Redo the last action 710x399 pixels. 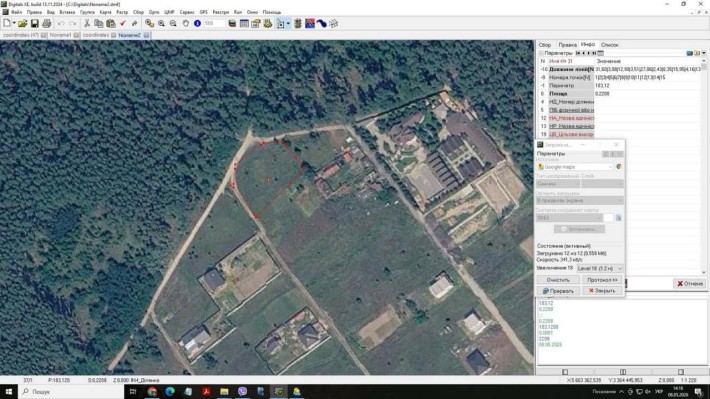72,24
